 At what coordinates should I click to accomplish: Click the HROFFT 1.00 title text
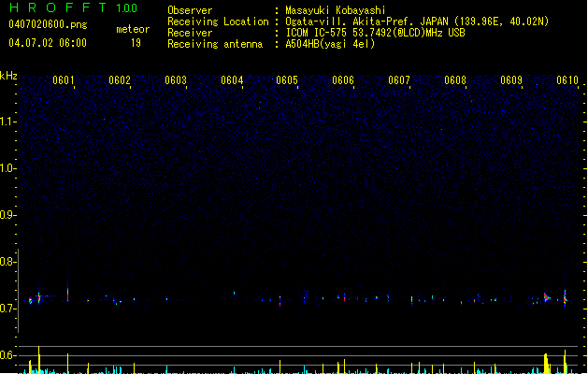coord(73,7)
